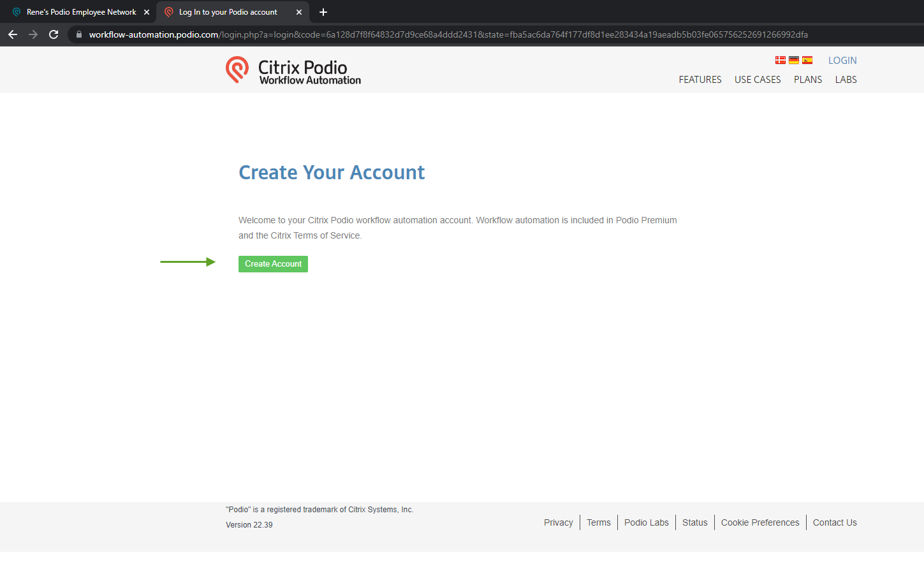Open the Terms footer link
The height and width of the screenshot is (562, 924).
pos(599,522)
